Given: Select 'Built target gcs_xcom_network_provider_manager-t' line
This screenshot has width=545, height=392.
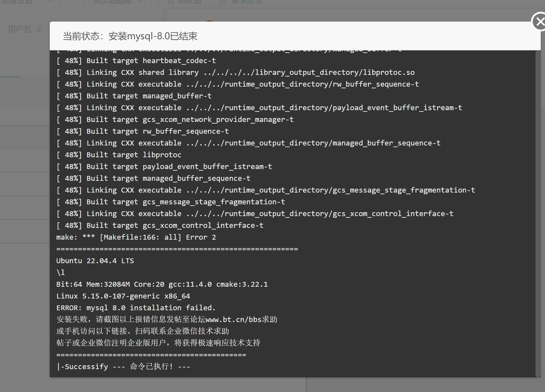Looking at the screenshot, I should 175,120.
